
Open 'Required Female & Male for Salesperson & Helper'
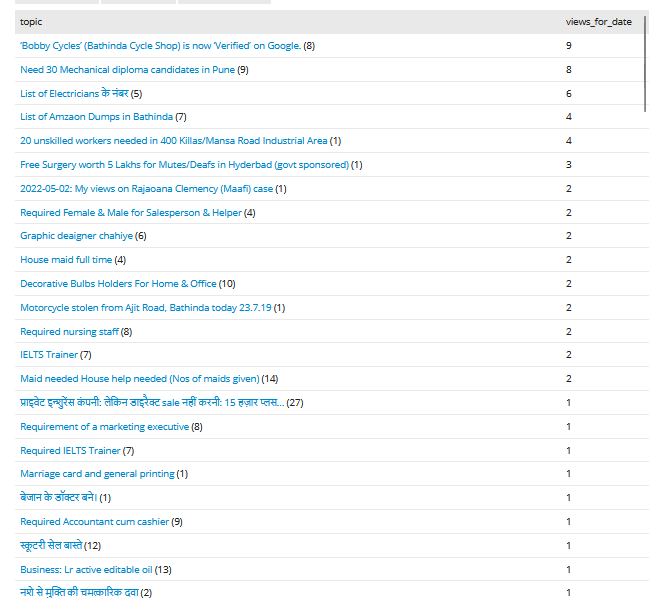pos(131,213)
